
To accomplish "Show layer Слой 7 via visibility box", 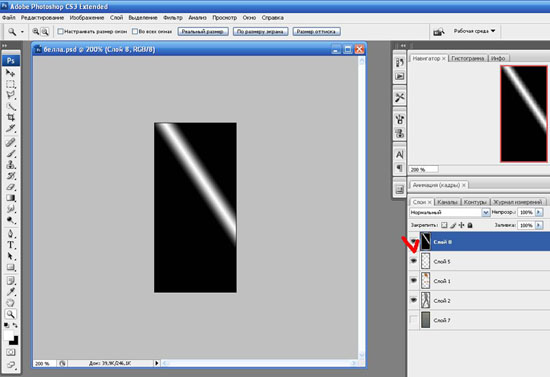I will tap(414, 320).
